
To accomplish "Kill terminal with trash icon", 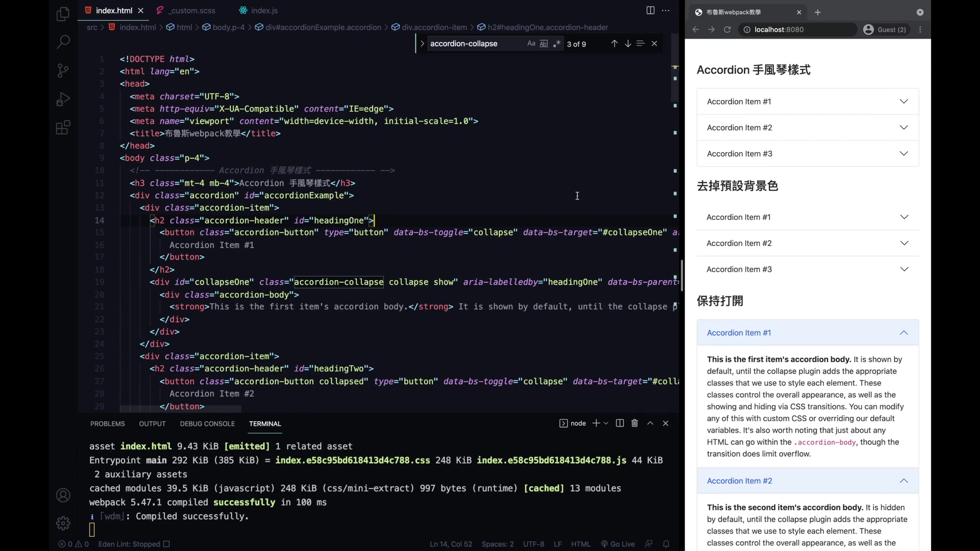I will coord(634,423).
